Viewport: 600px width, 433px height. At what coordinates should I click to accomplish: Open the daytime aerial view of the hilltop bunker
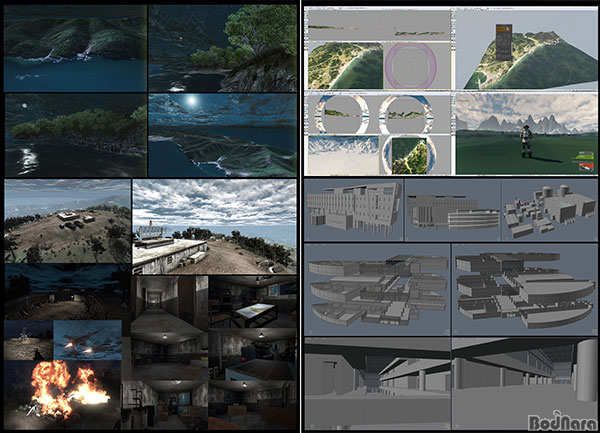[67, 221]
